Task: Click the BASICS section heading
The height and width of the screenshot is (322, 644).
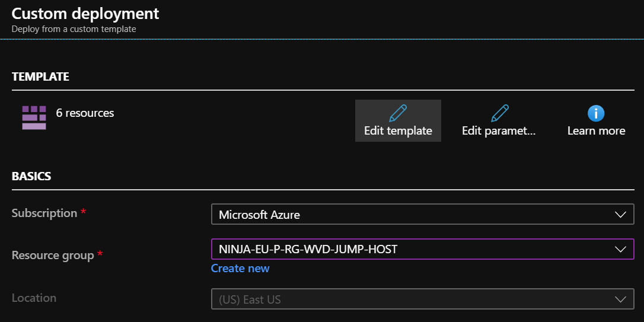Action: point(31,176)
